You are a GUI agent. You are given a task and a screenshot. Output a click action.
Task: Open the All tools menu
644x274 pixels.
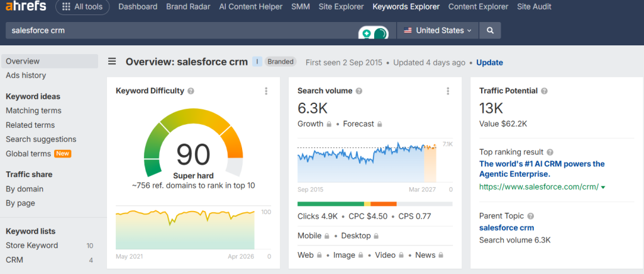[x=82, y=7]
